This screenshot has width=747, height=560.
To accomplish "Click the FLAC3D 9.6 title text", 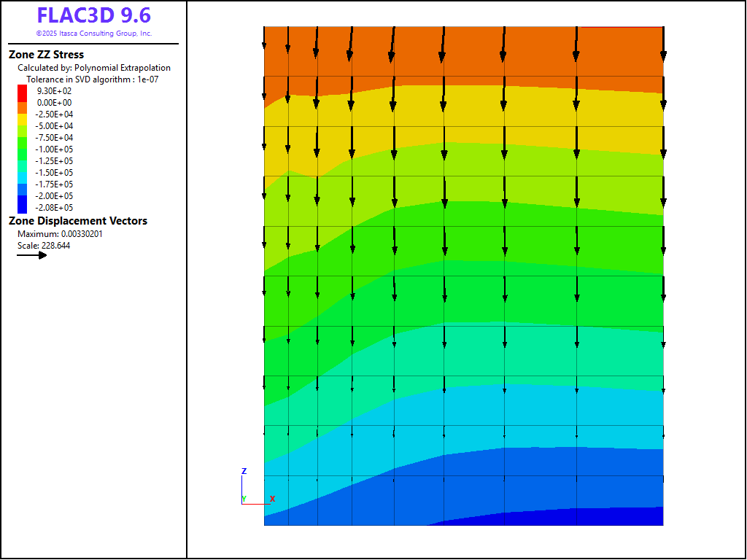I will point(94,16).
